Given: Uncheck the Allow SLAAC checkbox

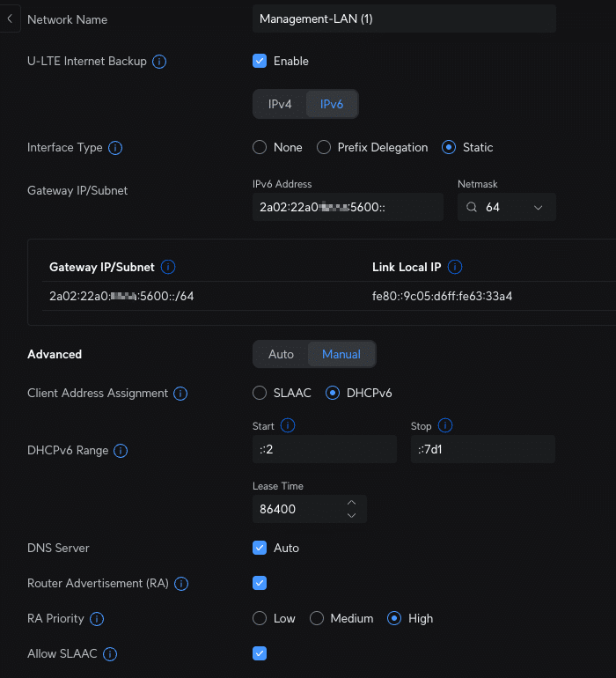Looking at the screenshot, I should (x=260, y=653).
